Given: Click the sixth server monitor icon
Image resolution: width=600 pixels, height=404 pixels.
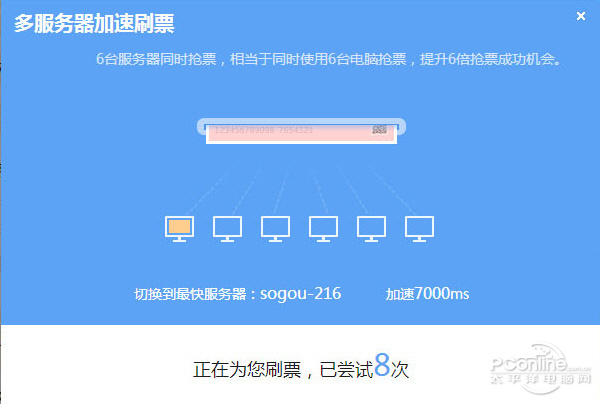Looking at the screenshot, I should [x=419, y=229].
